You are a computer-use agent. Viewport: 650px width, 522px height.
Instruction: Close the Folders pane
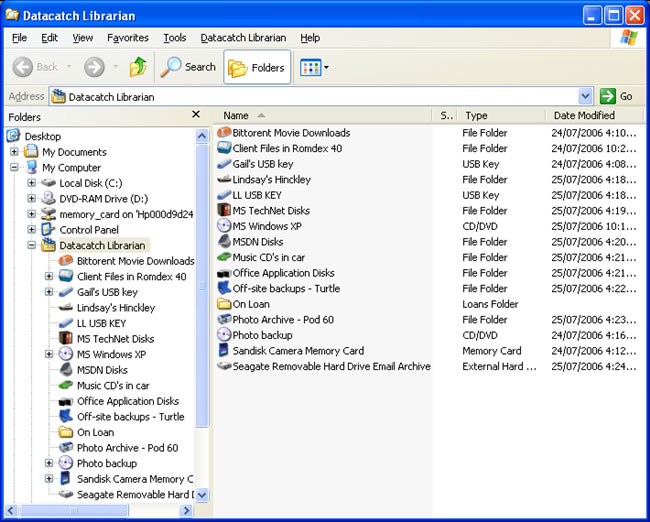(196, 114)
